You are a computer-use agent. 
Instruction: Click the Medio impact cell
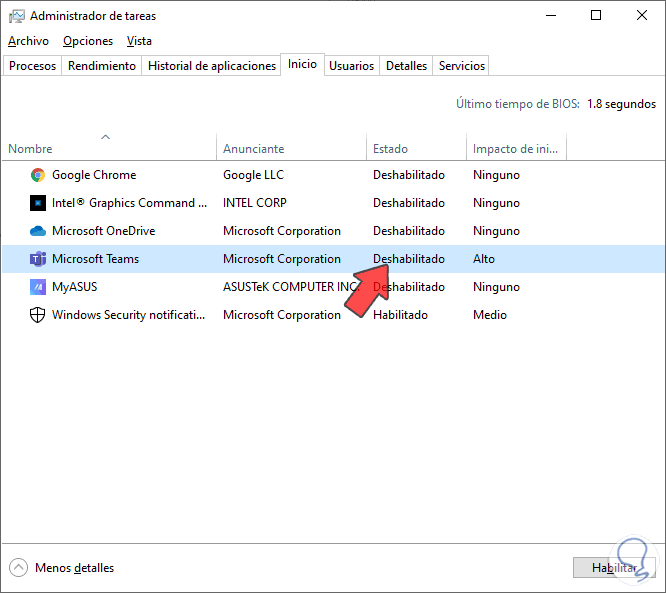point(490,315)
